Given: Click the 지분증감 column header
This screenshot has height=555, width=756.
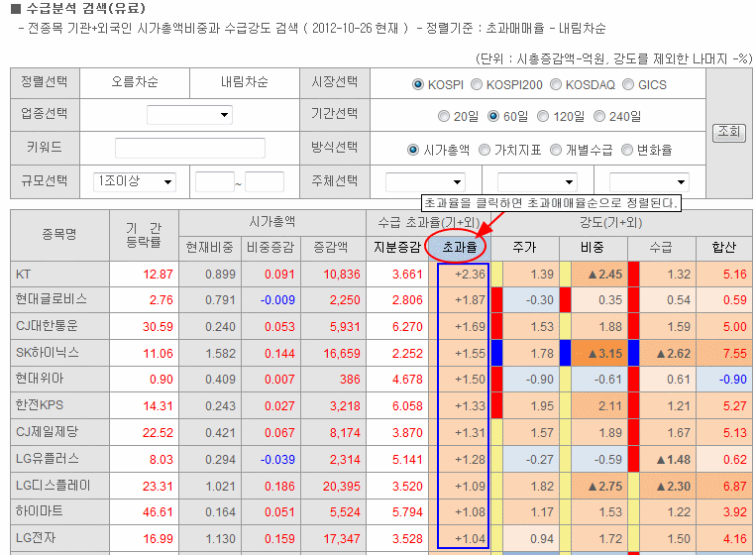Looking at the screenshot, I should tap(397, 248).
